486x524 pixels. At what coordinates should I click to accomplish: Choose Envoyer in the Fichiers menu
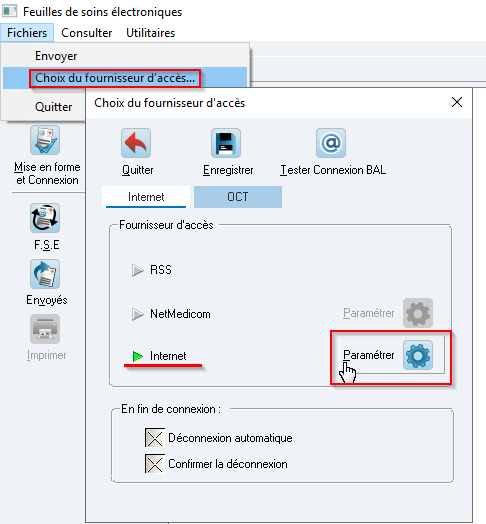pyautogui.click(x=125, y=56)
